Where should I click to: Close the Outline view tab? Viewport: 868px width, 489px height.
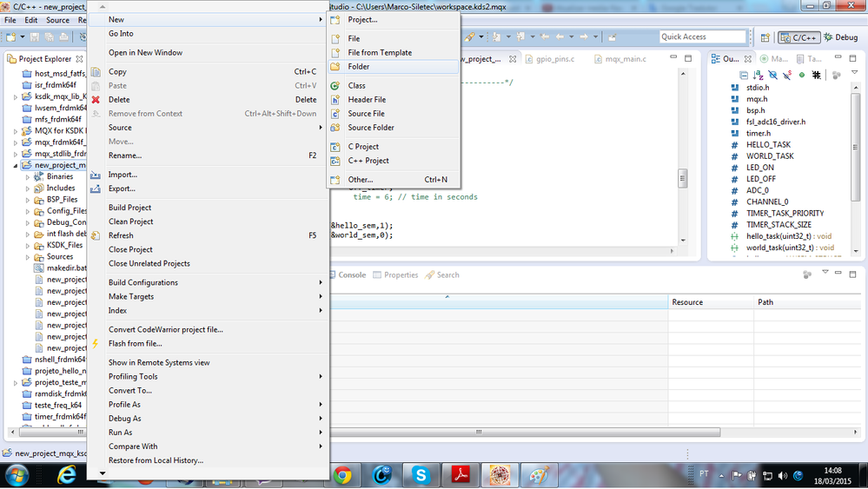(748, 59)
